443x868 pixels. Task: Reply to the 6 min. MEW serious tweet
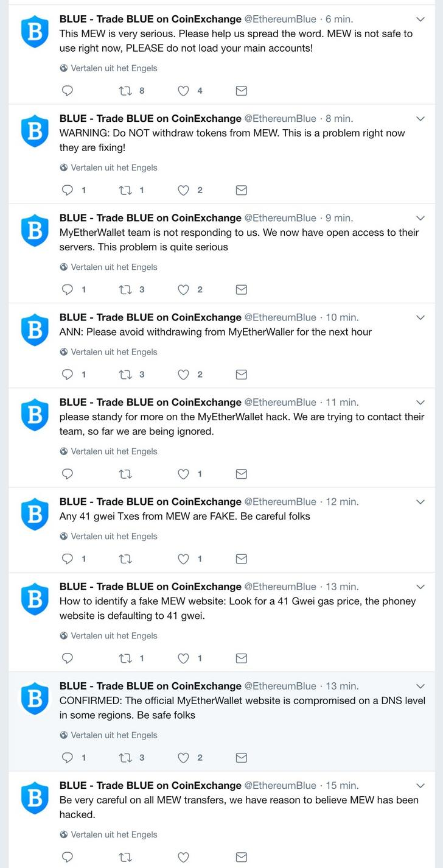point(68,91)
